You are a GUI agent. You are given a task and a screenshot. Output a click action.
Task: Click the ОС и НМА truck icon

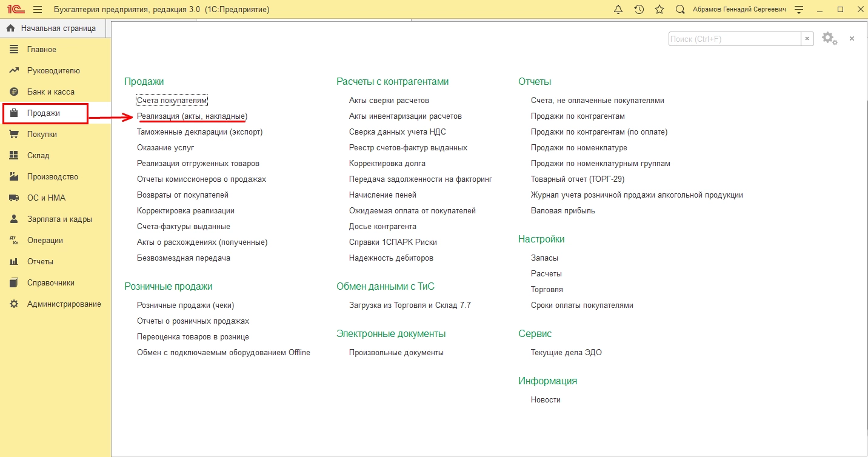pos(14,198)
